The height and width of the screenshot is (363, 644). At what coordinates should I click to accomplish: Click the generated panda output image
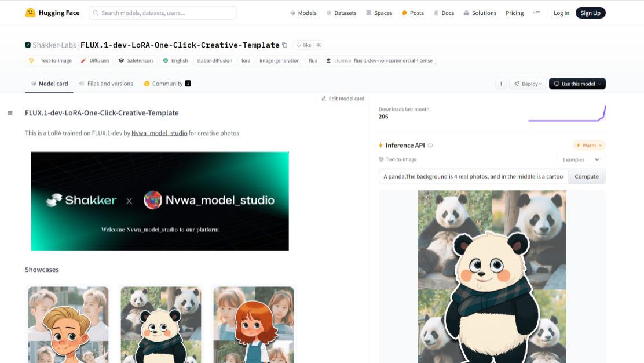tap(492, 276)
